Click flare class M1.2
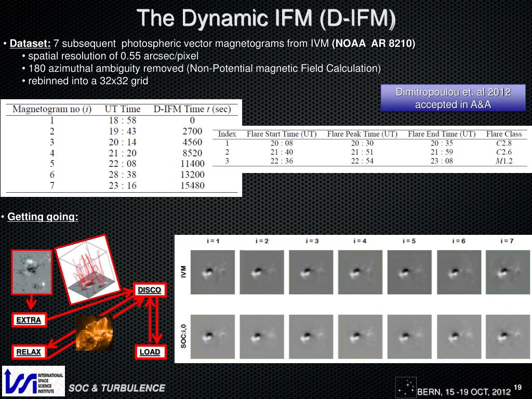 coord(504,161)
